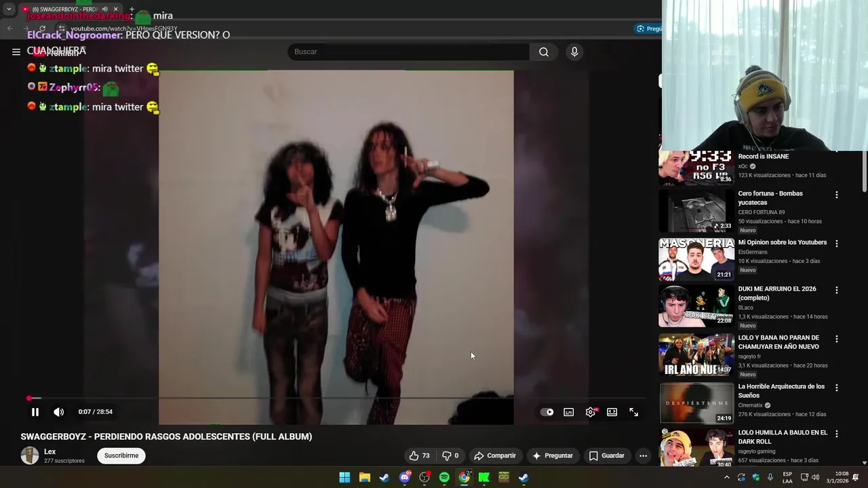Click microphone tray icon
The image size is (868, 488).
tap(770, 477)
